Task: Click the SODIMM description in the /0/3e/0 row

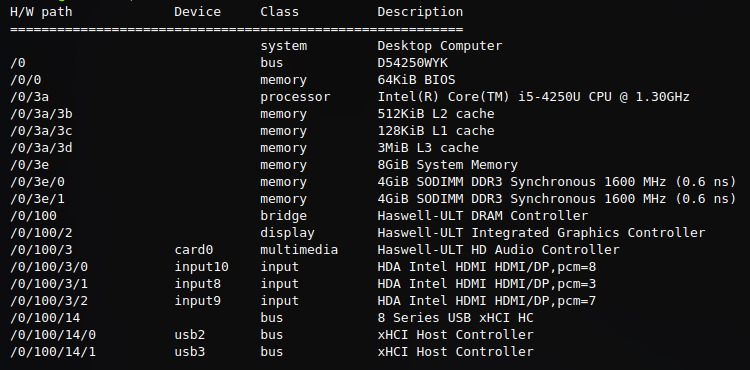Action: (x=557, y=182)
